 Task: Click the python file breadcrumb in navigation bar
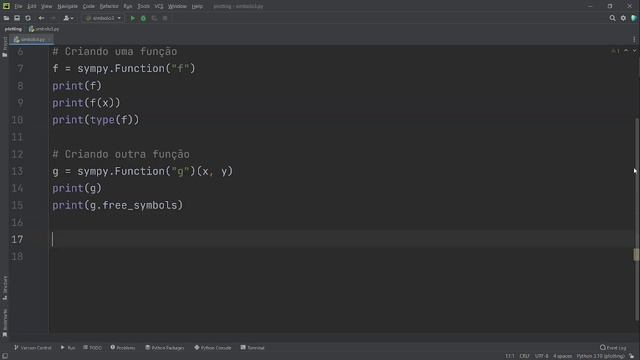coord(44,29)
